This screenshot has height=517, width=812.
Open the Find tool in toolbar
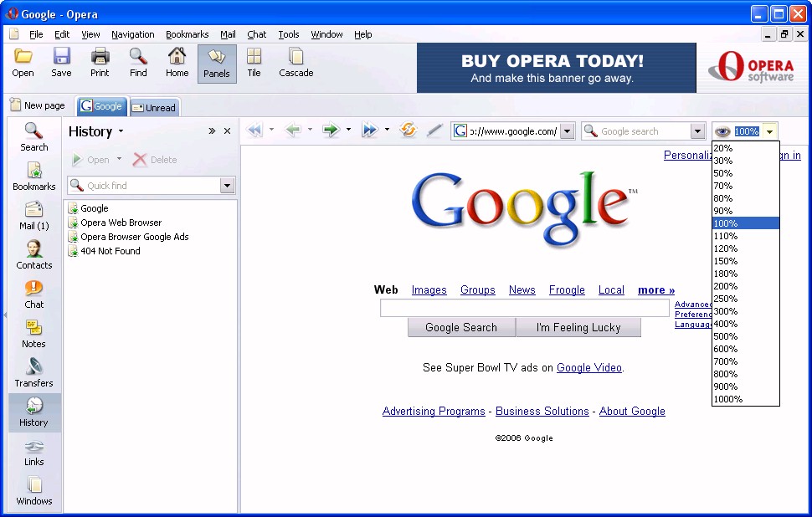click(138, 63)
